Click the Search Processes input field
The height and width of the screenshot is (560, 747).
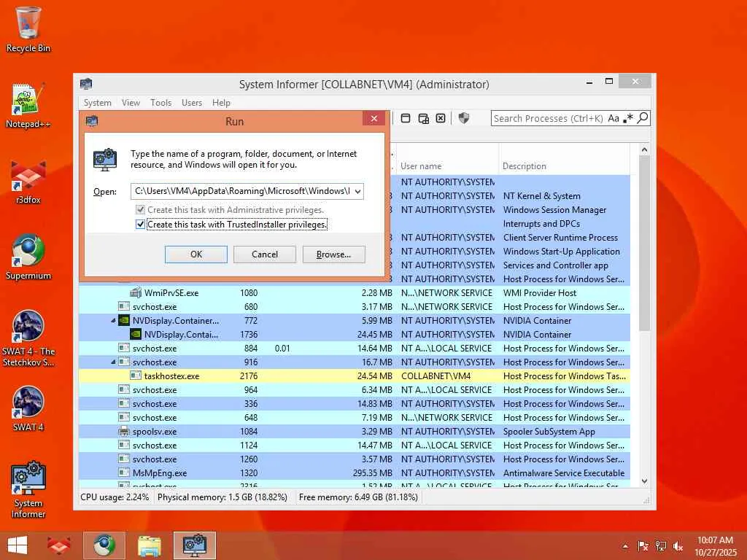point(548,118)
